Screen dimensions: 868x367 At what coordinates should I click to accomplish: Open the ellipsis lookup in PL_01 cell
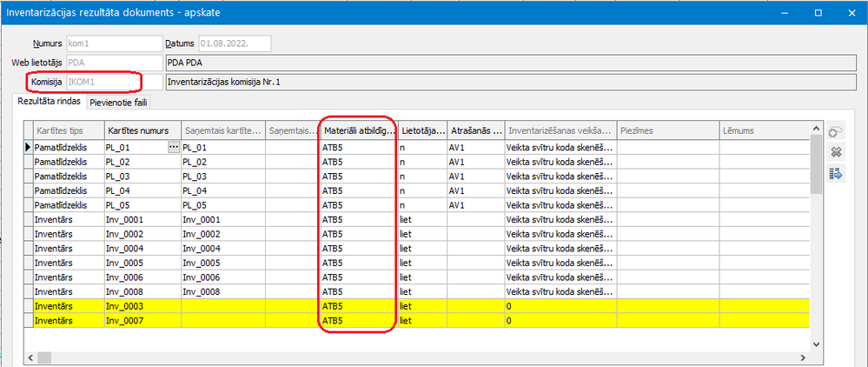click(174, 147)
